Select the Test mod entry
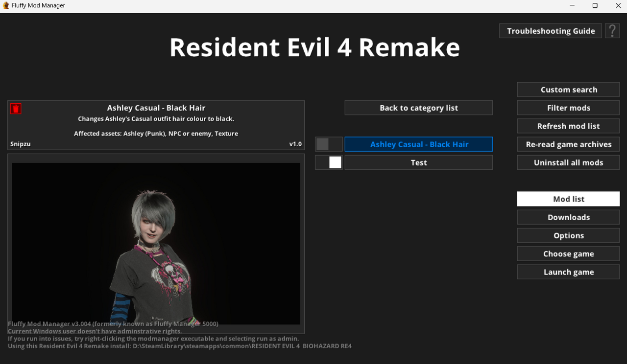The height and width of the screenshot is (364, 627). [419, 162]
